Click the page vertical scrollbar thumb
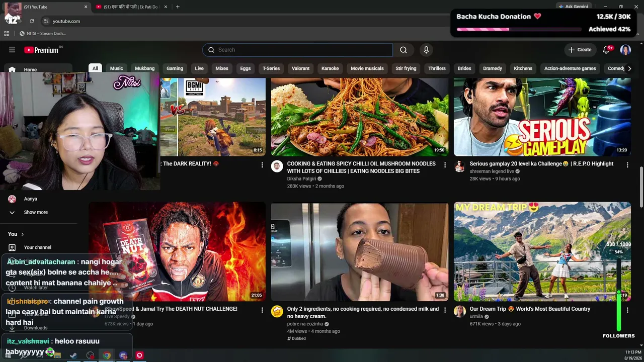Screen dimensions: 644x362 641,186
